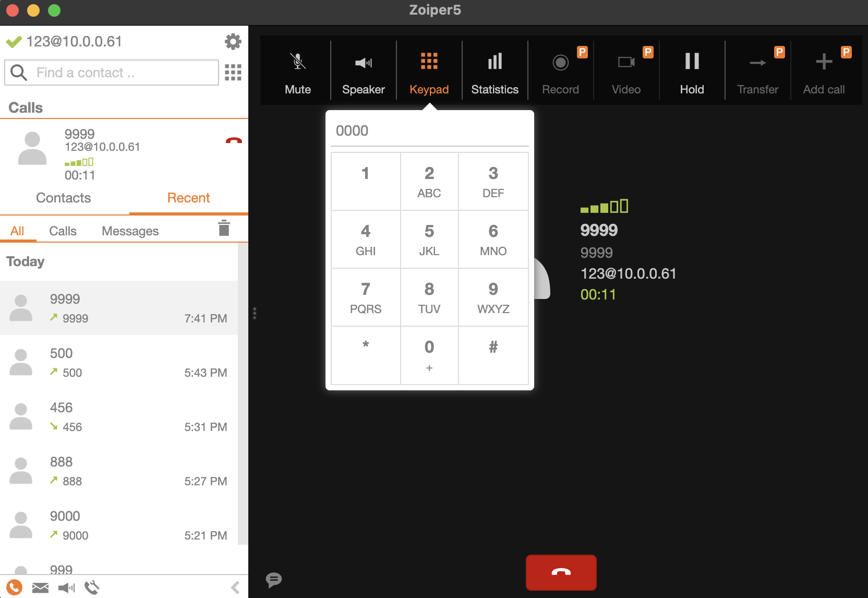Hang up the call in Calls list
Screen dimensions: 868x598
coord(234,141)
